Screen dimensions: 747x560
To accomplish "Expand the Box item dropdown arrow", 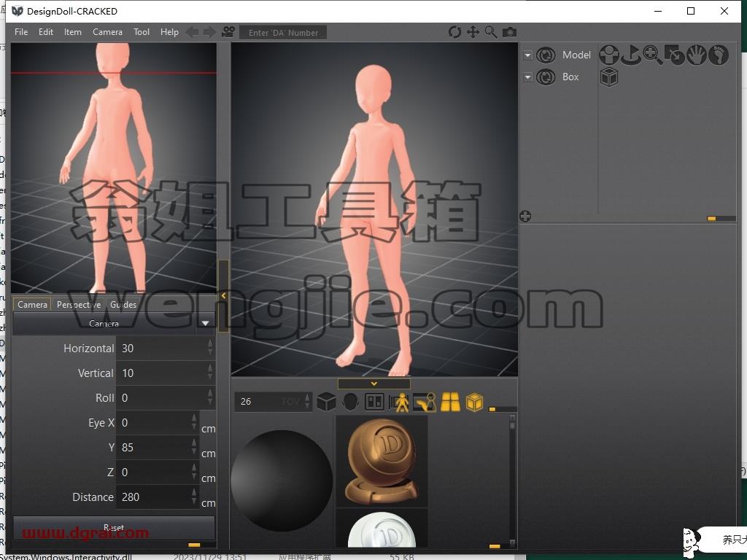I will pyautogui.click(x=527, y=77).
